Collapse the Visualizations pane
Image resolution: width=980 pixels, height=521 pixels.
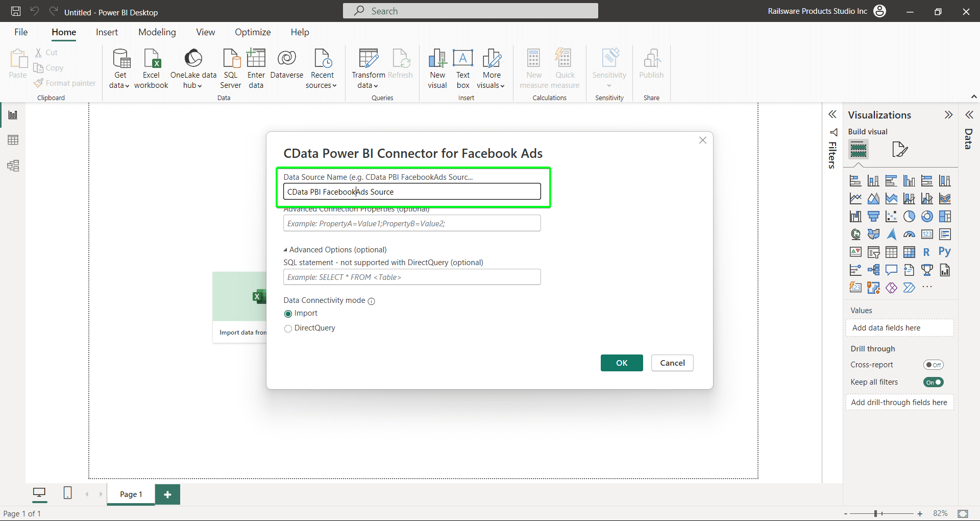(948, 114)
